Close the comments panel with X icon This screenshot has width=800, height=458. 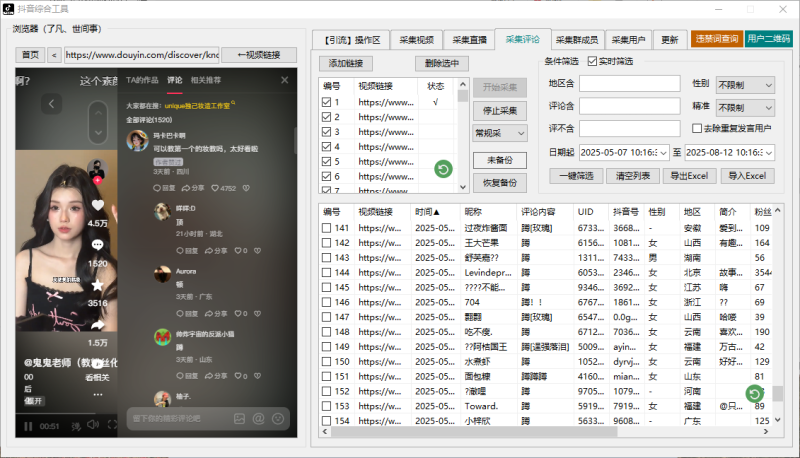(x=284, y=80)
